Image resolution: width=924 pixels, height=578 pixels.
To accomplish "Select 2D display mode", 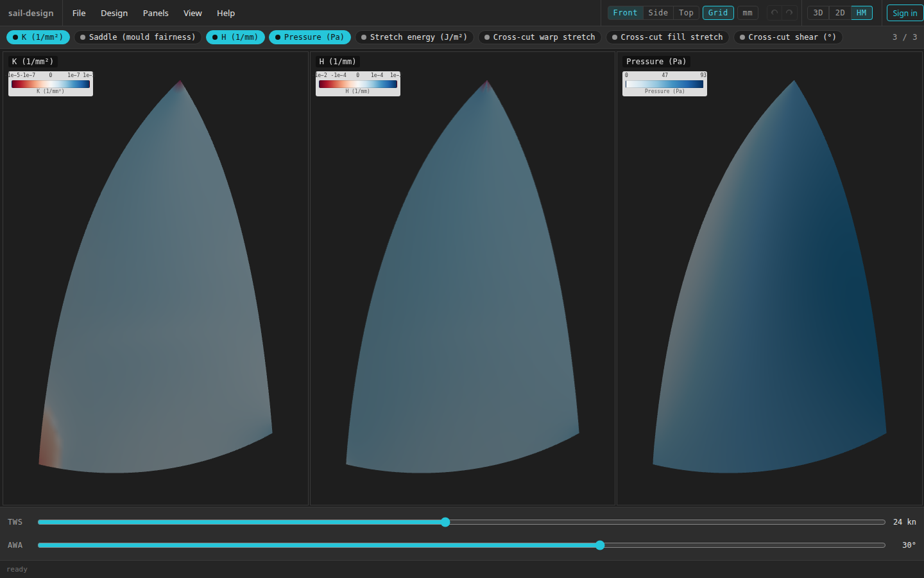I will tap(840, 13).
